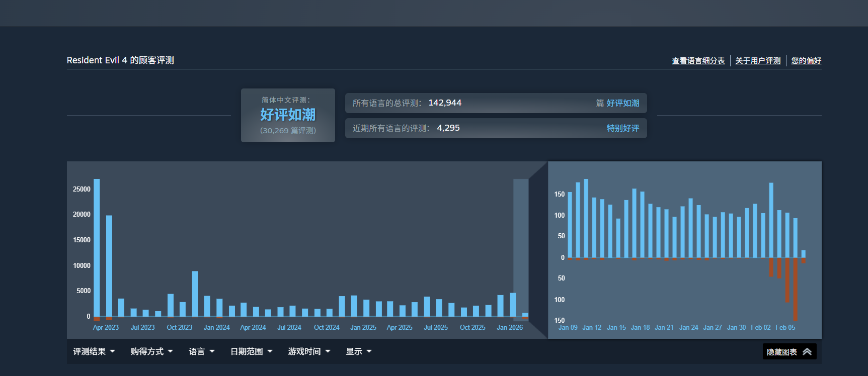Open the 语言 language filter
The image size is (868, 376).
tap(201, 351)
